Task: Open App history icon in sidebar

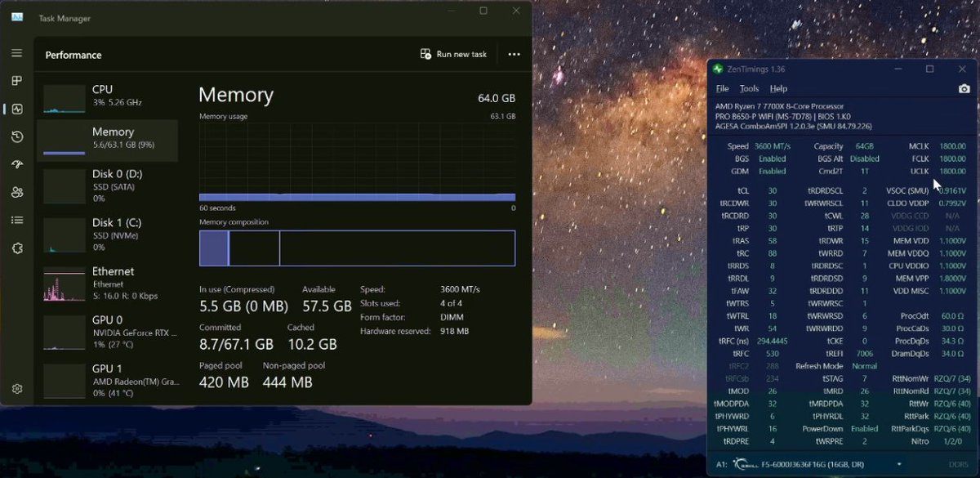Action: coord(16,136)
